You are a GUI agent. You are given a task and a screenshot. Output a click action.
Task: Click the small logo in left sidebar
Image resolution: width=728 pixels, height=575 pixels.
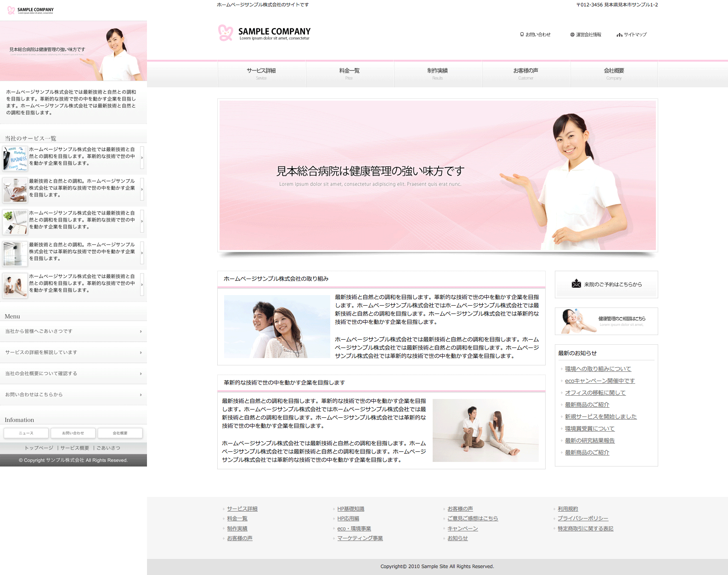(30, 10)
